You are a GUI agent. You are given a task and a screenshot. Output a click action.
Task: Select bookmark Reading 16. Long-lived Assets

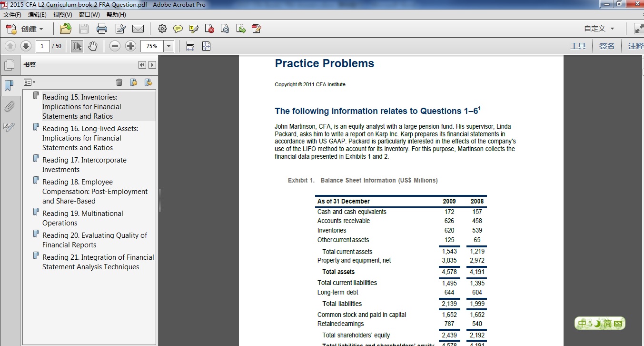90,138
